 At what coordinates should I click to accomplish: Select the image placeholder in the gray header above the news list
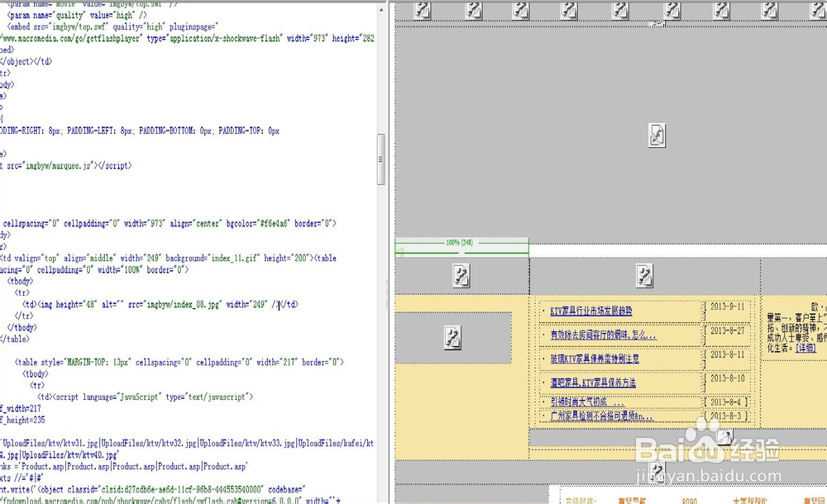644,276
